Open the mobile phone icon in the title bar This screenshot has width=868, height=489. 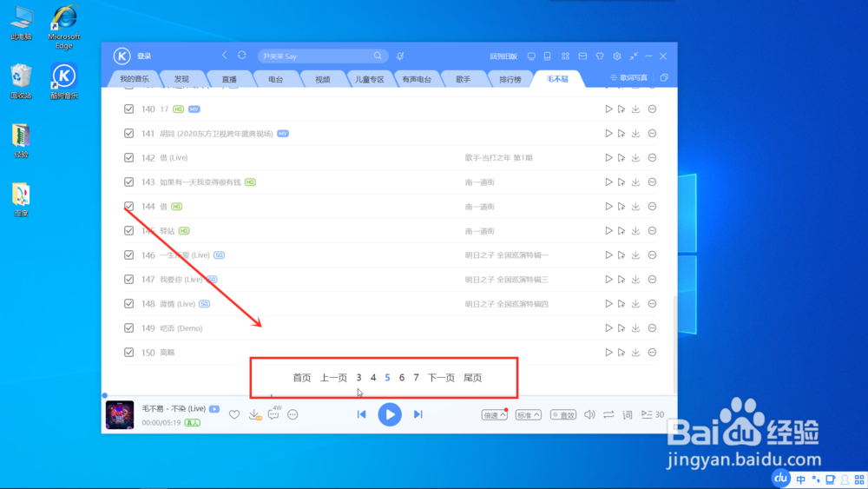pyautogui.click(x=548, y=56)
